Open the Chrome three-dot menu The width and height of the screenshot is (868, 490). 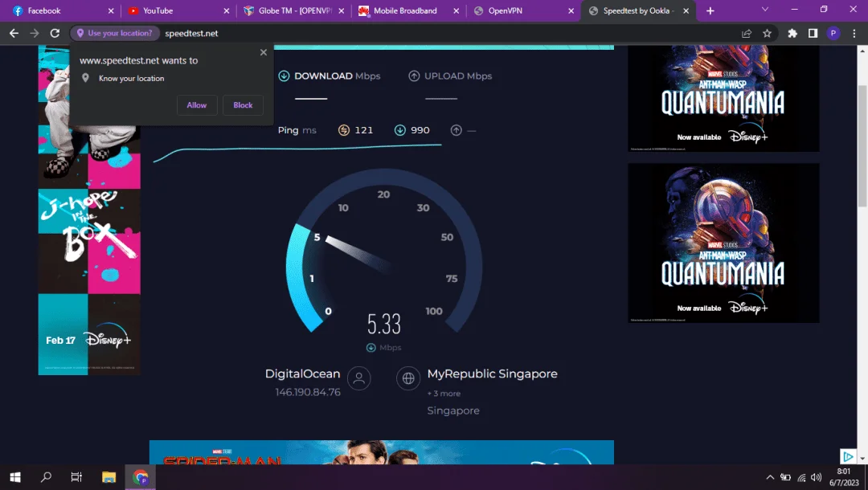point(854,33)
